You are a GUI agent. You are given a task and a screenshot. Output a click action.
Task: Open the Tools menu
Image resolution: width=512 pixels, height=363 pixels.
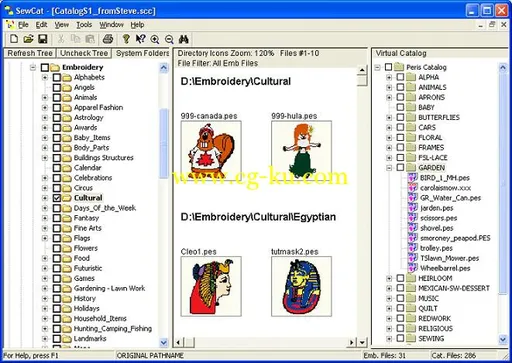click(x=84, y=25)
